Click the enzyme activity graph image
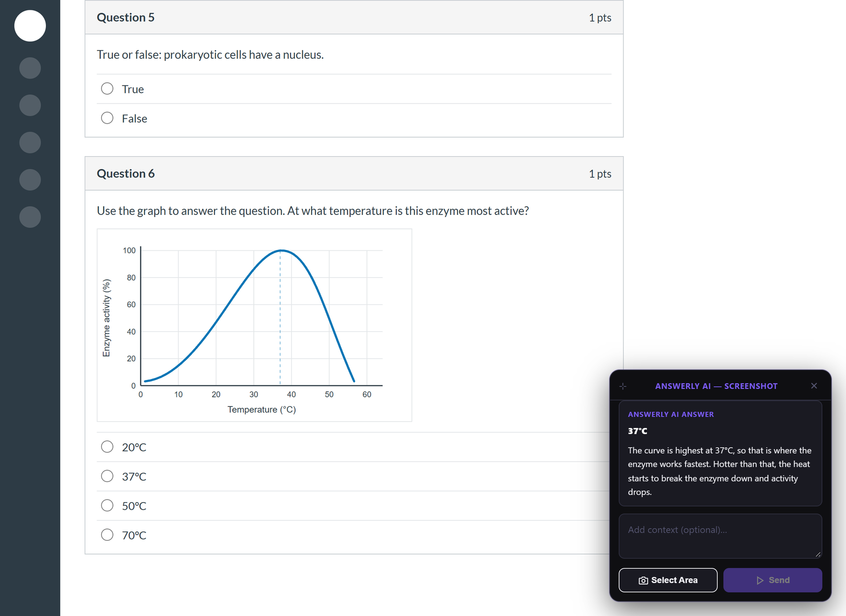 point(254,325)
